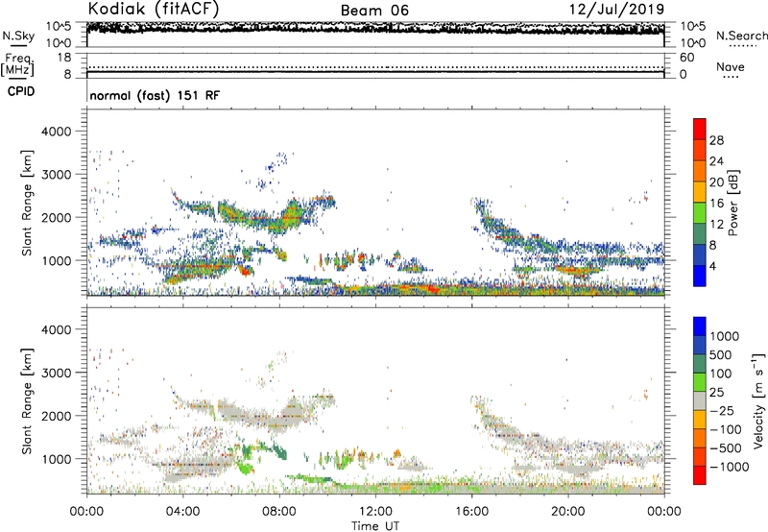
Task: Click the 'Time UT' axis label
Action: 375,526
